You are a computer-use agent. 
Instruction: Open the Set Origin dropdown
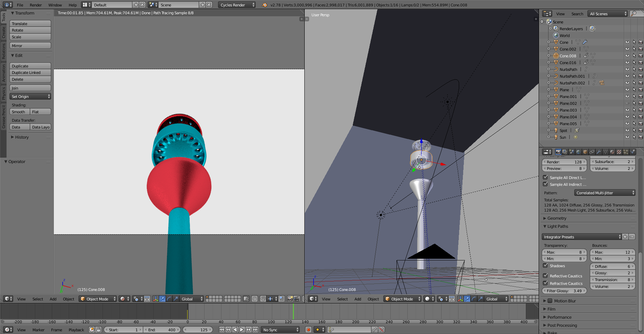pyautogui.click(x=30, y=97)
